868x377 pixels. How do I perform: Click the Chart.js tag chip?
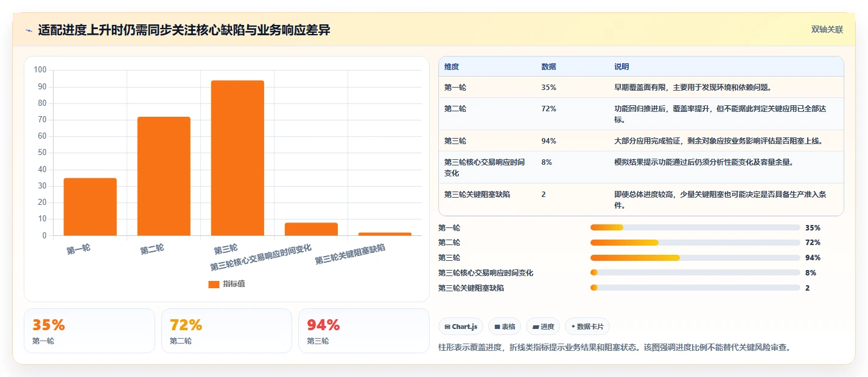click(461, 327)
